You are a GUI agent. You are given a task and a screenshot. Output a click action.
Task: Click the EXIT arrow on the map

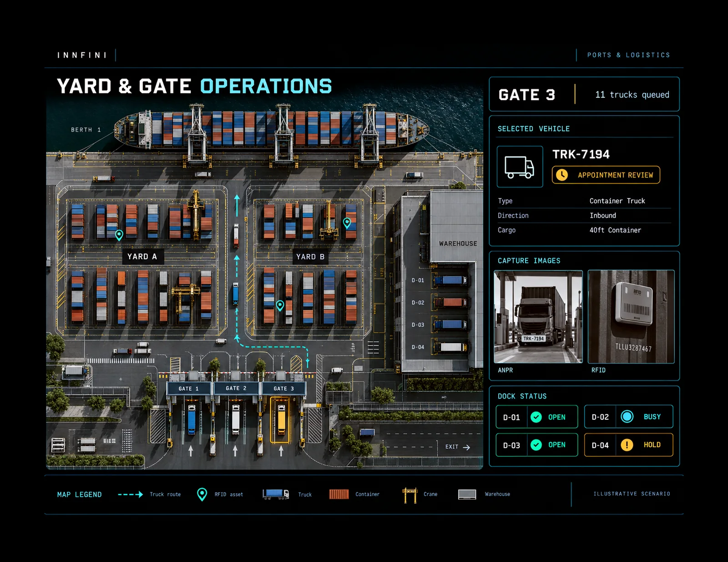click(x=466, y=447)
